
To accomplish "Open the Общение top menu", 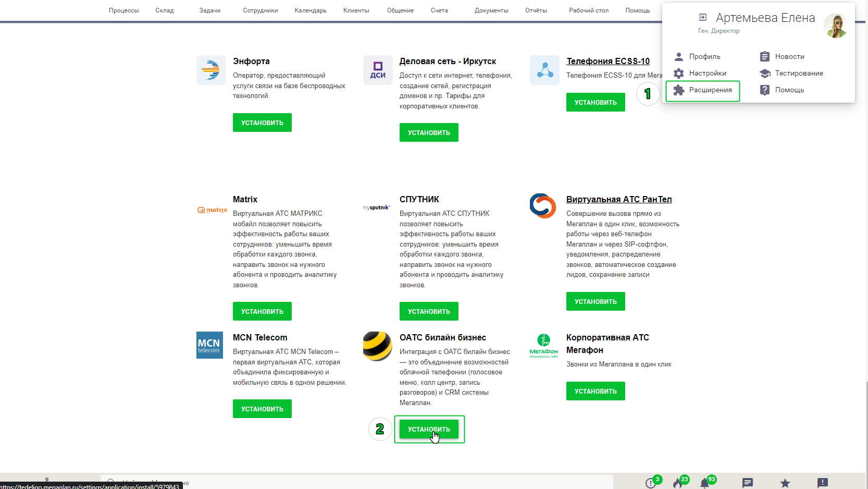I will pyautogui.click(x=400, y=10).
